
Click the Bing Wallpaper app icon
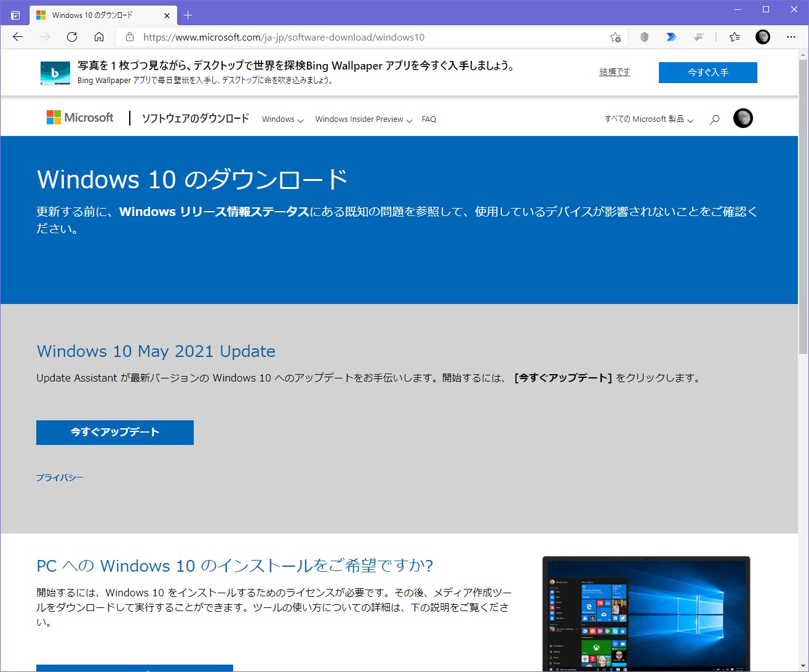[55, 73]
